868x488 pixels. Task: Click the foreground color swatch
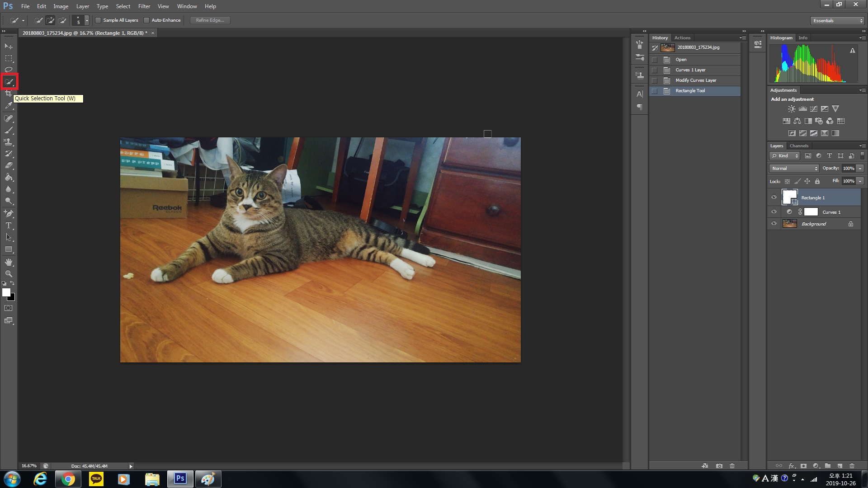click(x=6, y=292)
